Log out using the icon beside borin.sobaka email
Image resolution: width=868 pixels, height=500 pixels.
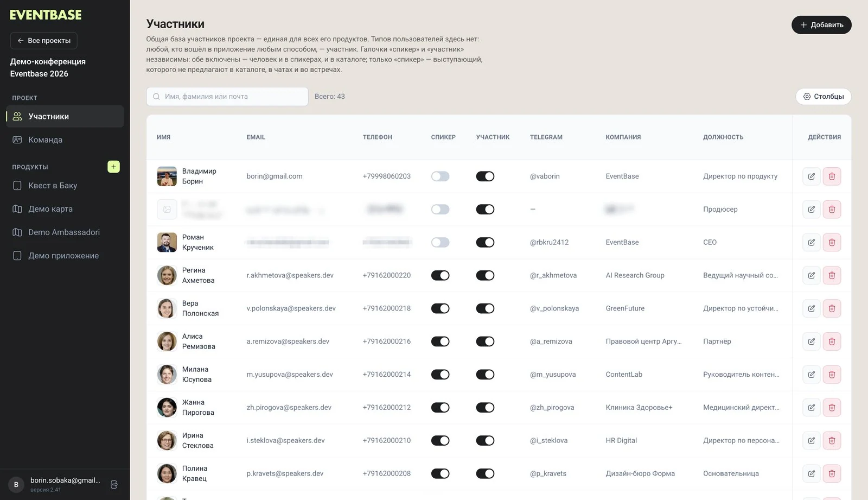coord(114,484)
